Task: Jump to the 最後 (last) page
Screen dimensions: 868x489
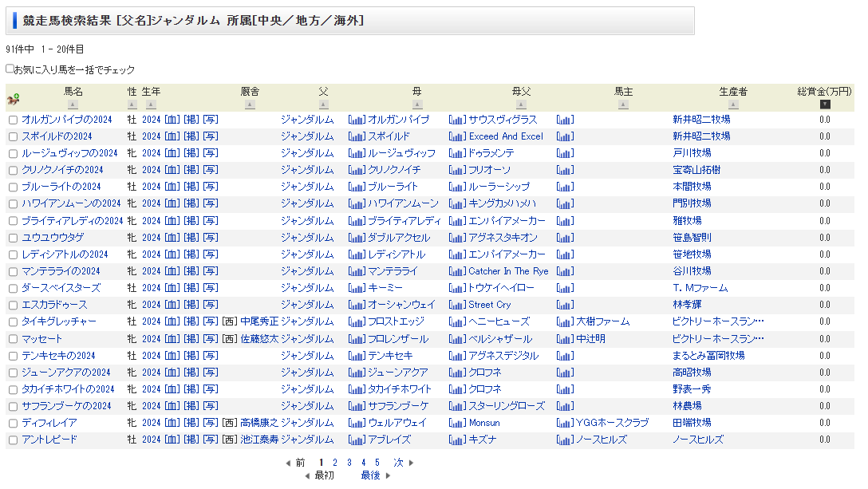Action: [371, 475]
